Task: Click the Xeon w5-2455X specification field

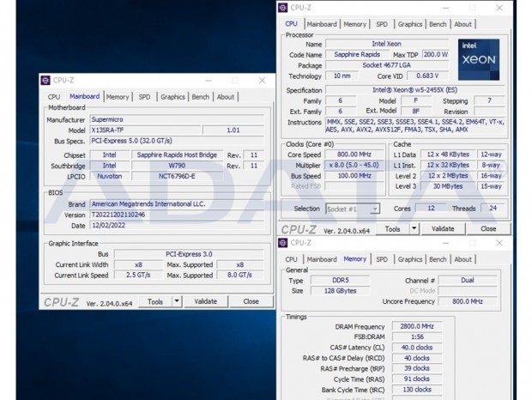Action: (415, 90)
